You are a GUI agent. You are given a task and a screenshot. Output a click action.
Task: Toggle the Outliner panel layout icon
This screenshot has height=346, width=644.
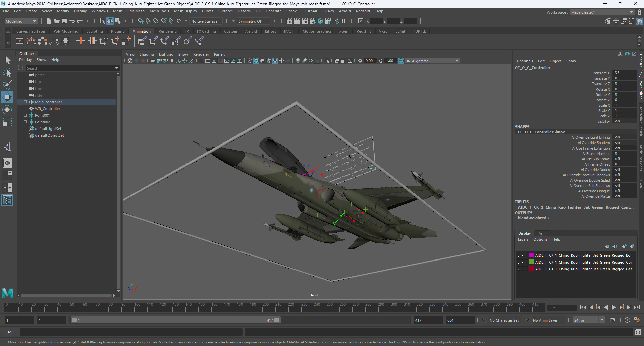click(7, 200)
